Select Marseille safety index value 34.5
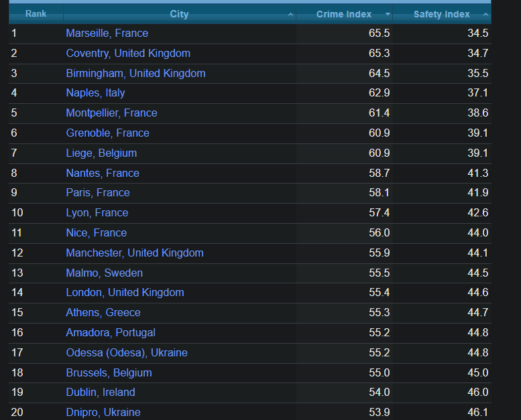Image resolution: width=521 pixels, height=420 pixels. [x=478, y=33]
